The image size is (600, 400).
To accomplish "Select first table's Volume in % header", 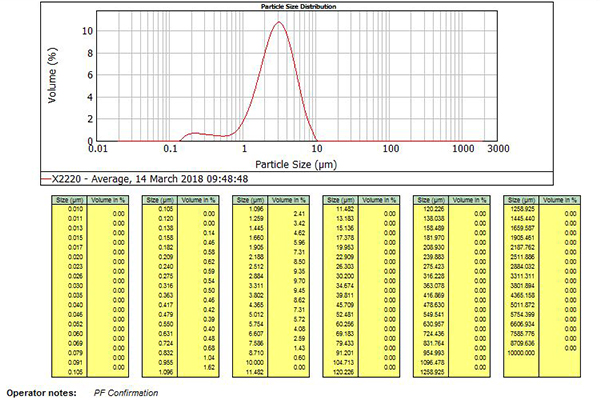I will (106, 201).
